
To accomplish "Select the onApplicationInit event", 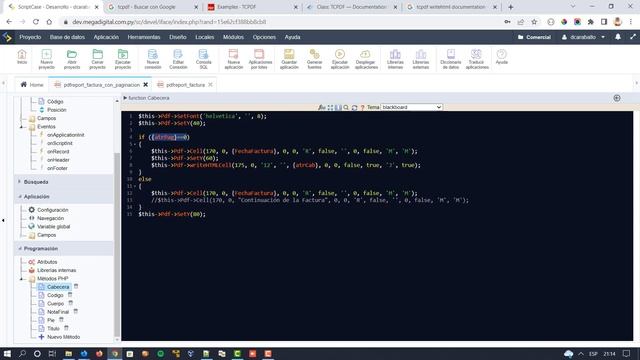I will coord(65,135).
